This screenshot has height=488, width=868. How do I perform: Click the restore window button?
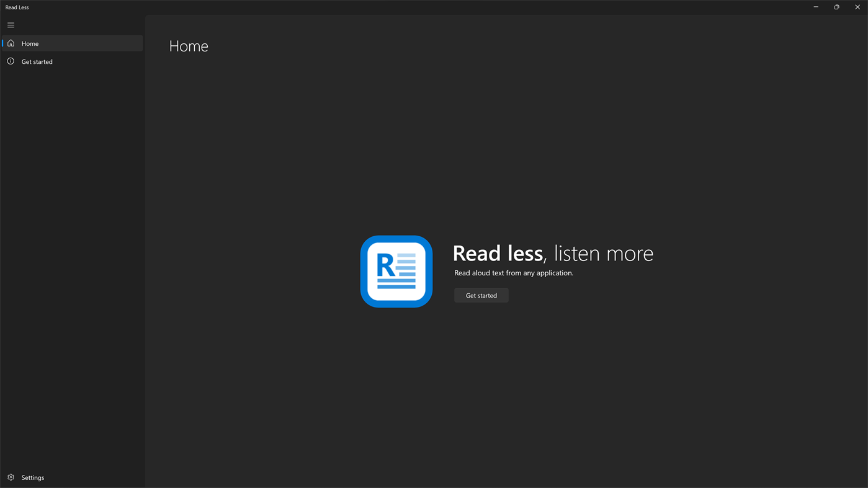tap(835, 6)
